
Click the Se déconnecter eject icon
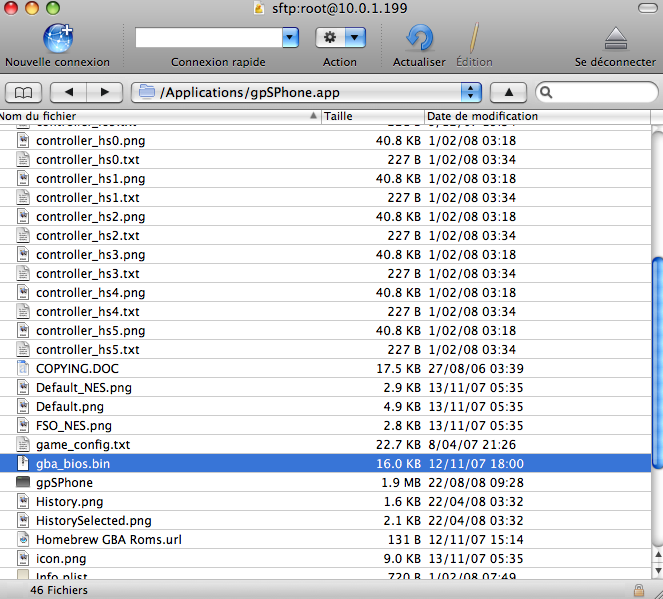pos(616,39)
